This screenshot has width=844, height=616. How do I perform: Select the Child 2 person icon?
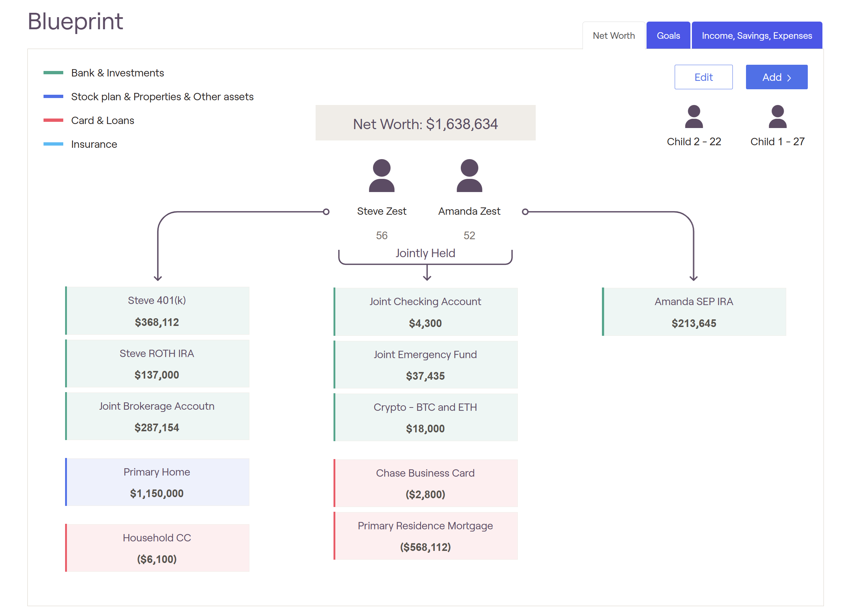[693, 117]
